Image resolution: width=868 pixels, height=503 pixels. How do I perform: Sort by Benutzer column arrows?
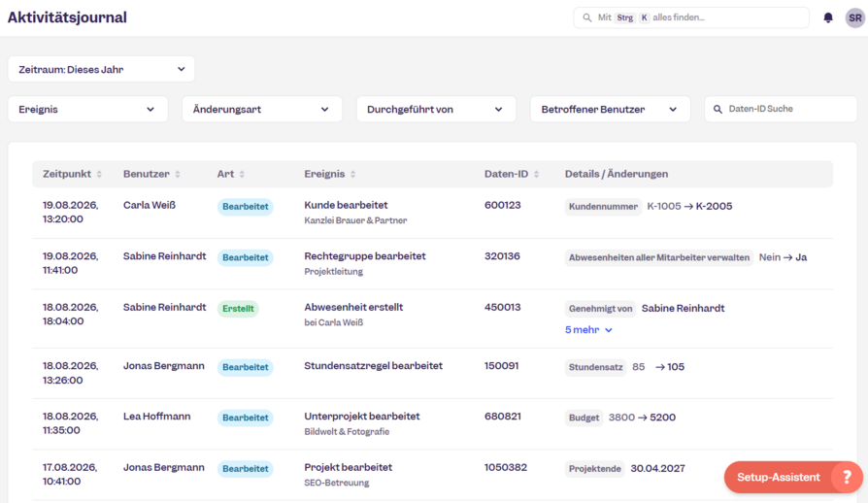pyautogui.click(x=178, y=175)
